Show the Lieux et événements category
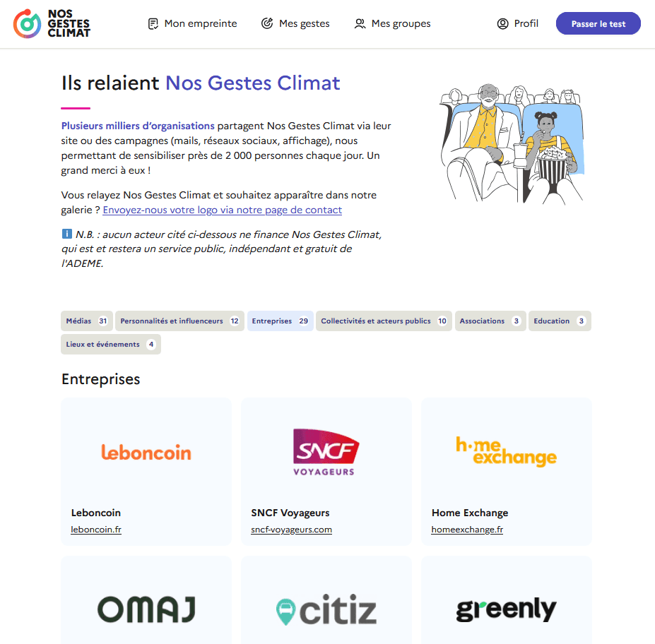 click(x=111, y=345)
